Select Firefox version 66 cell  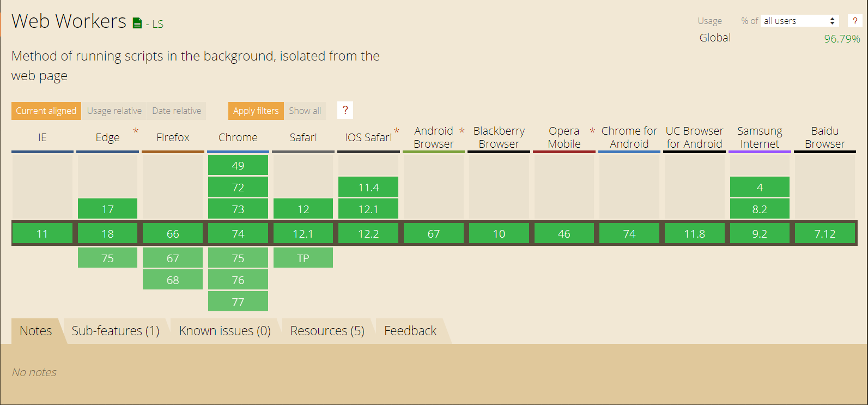pos(173,233)
